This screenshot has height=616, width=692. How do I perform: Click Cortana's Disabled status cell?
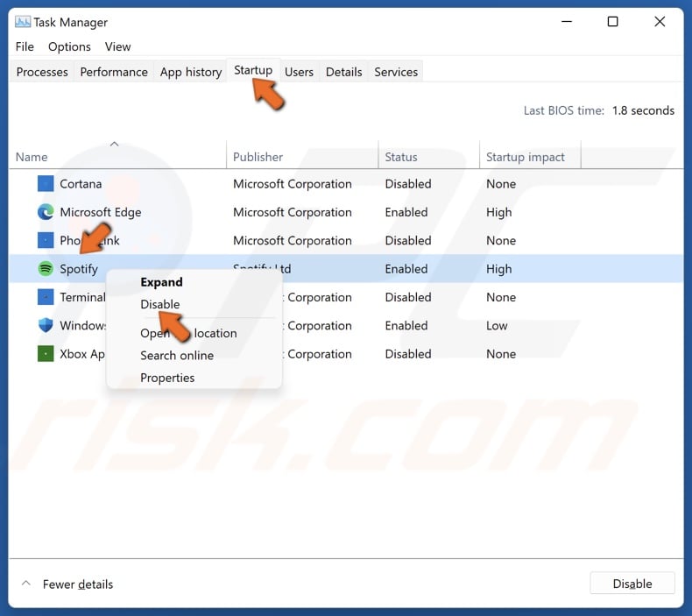tap(408, 184)
